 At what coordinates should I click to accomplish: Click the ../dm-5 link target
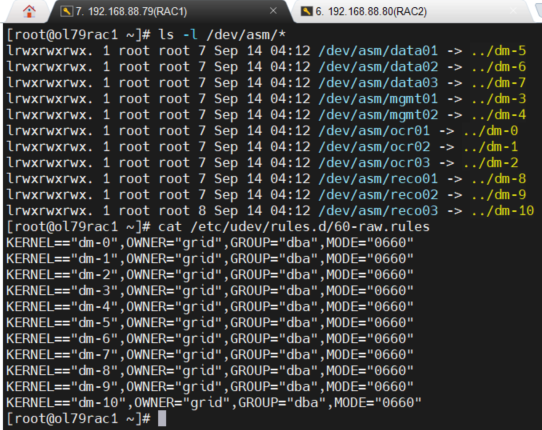point(498,51)
